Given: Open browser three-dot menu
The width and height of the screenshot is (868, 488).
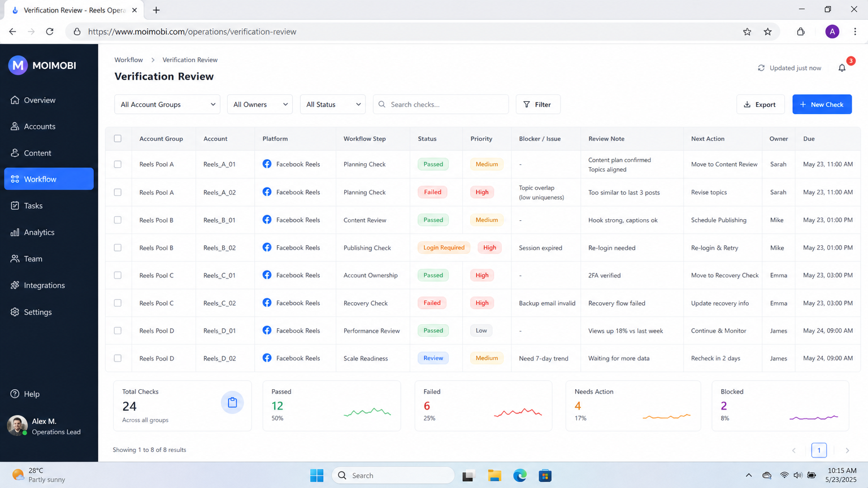Looking at the screenshot, I should [x=855, y=32].
